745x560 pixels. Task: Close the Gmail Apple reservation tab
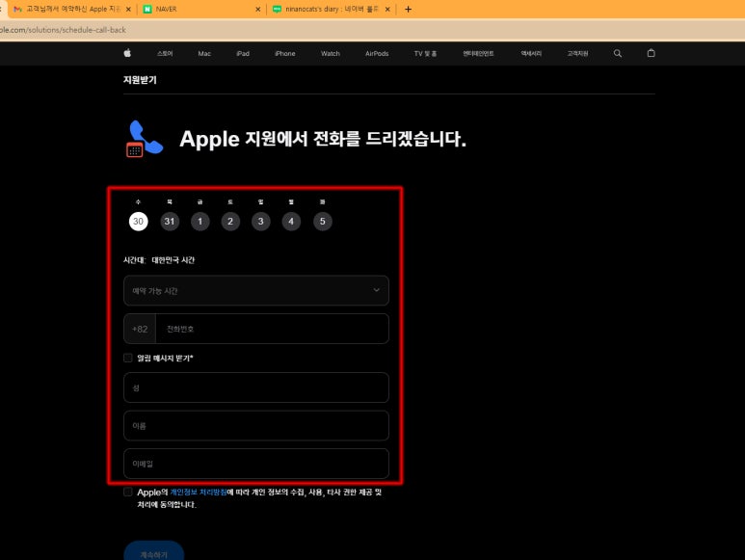click(128, 9)
